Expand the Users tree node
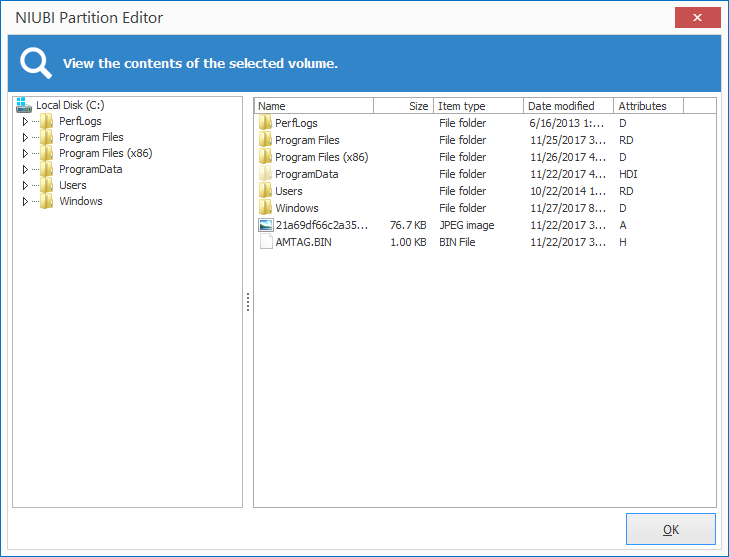 25,185
